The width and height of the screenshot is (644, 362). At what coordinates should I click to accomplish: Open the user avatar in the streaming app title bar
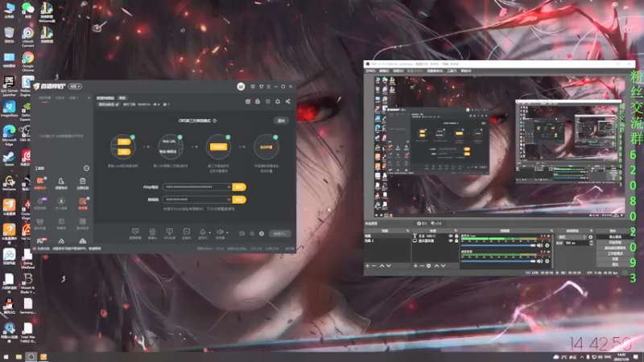[241, 86]
